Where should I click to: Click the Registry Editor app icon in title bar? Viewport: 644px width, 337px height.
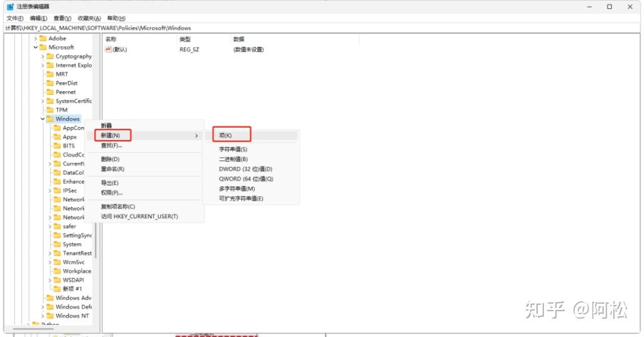[x=10, y=6]
